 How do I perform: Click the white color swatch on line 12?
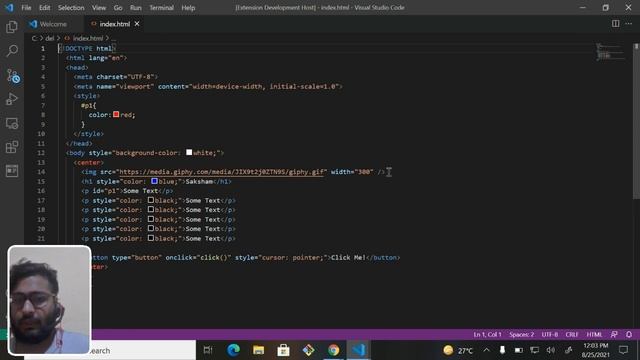189,152
